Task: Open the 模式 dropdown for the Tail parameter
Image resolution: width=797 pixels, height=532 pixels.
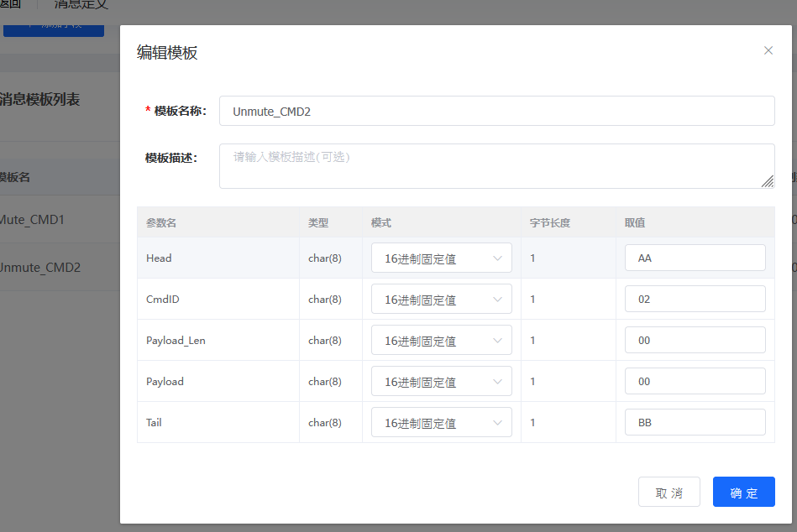Action: 441,422
